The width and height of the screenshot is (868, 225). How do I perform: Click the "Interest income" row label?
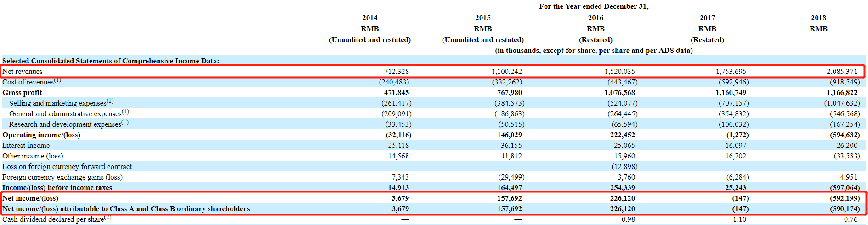(26, 146)
